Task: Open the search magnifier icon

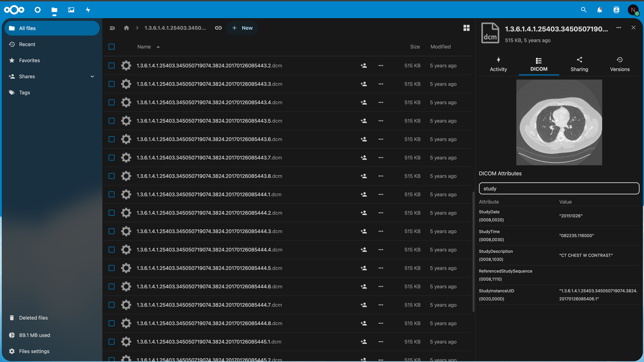Action: [x=584, y=10]
